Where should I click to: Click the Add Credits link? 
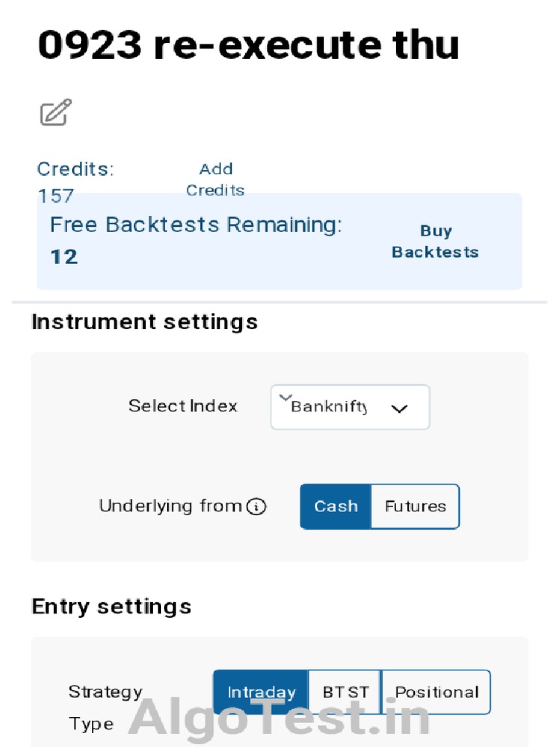pos(215,179)
